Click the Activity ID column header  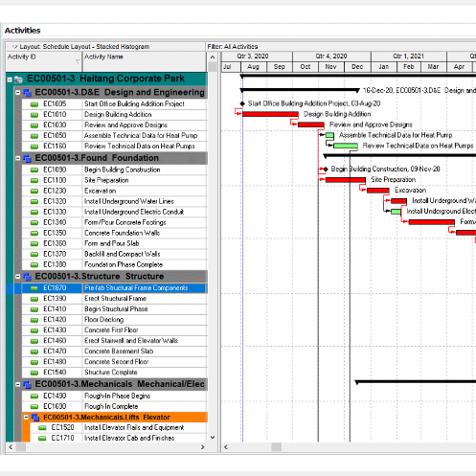[x=44, y=61]
